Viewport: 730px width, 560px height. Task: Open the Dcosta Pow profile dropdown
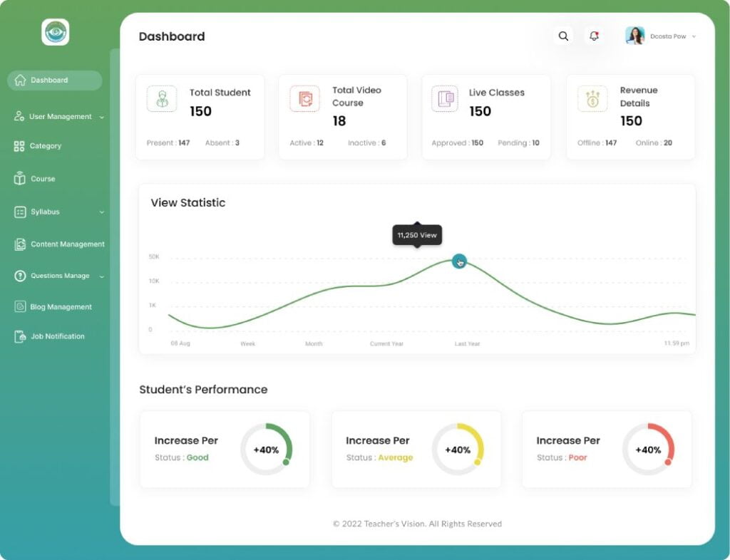tap(694, 36)
